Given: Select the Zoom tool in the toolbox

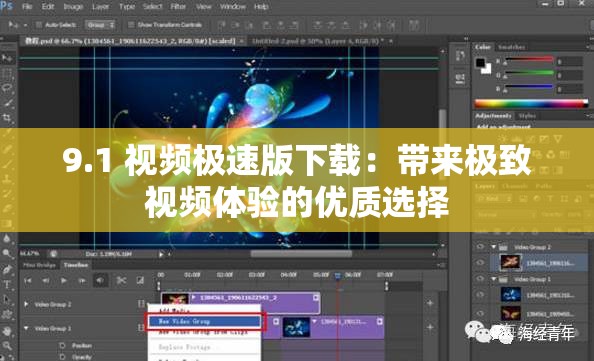Looking at the screenshot, I should (x=7, y=346).
